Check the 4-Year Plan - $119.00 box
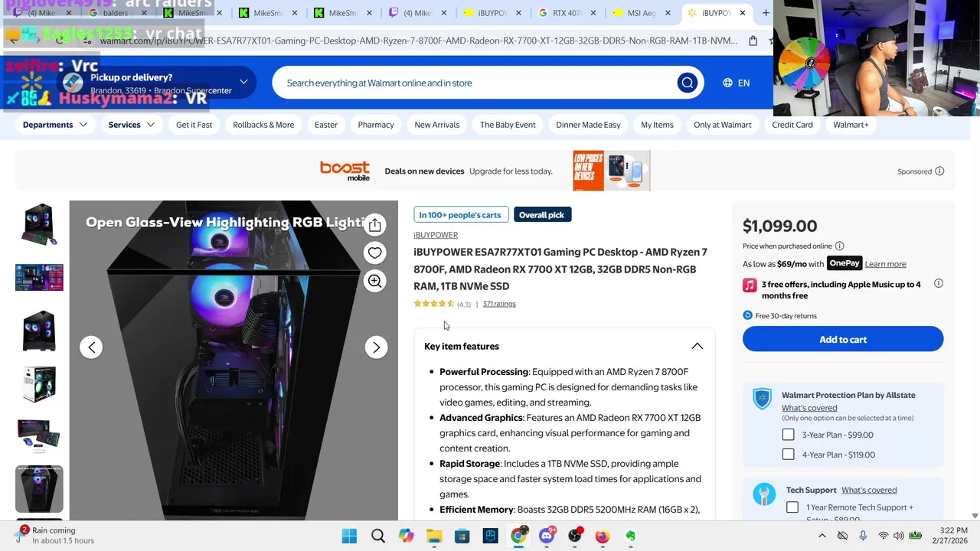This screenshot has width=980, height=551. [788, 455]
